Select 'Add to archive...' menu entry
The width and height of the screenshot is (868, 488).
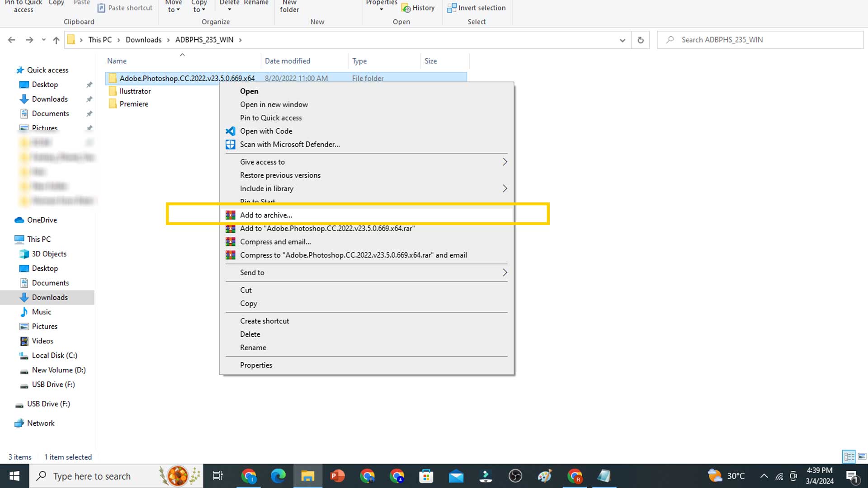tap(266, 215)
